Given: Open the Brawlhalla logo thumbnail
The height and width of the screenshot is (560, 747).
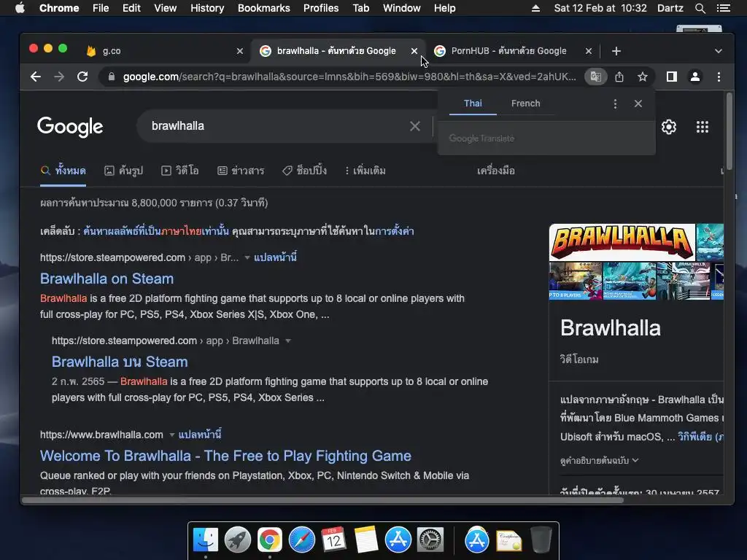Looking at the screenshot, I should tap(622, 242).
